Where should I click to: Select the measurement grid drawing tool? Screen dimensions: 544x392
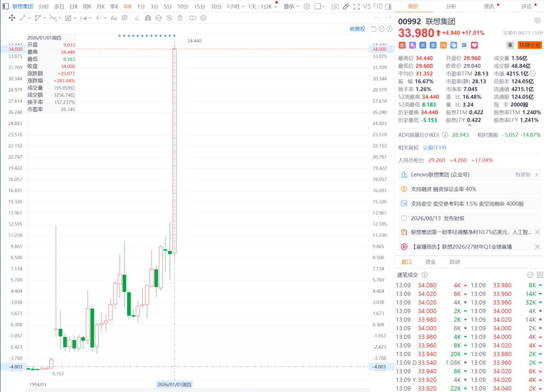coord(68,18)
